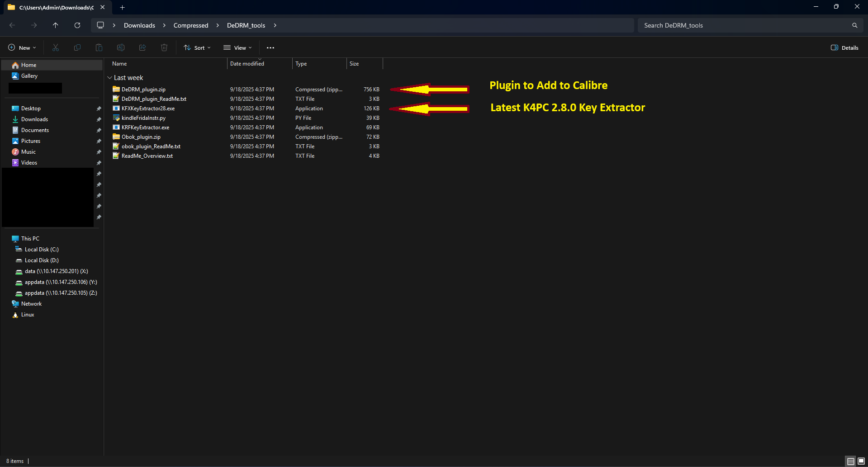Open the View dropdown menu

[237, 47]
